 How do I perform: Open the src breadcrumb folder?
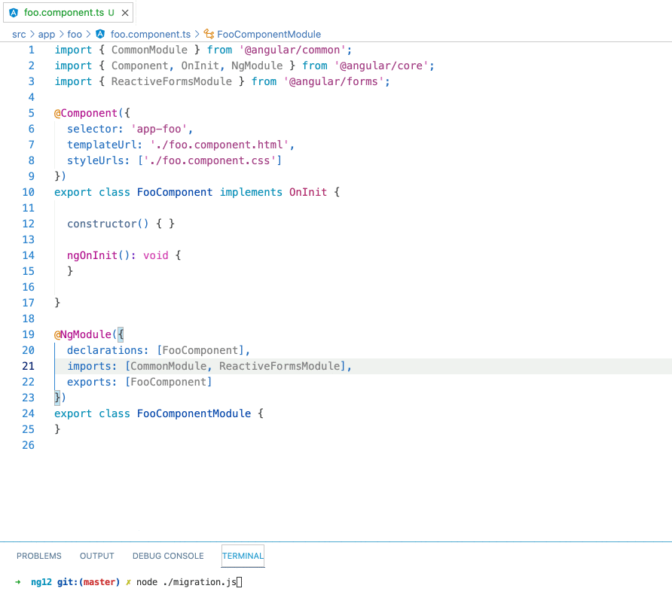19,35
